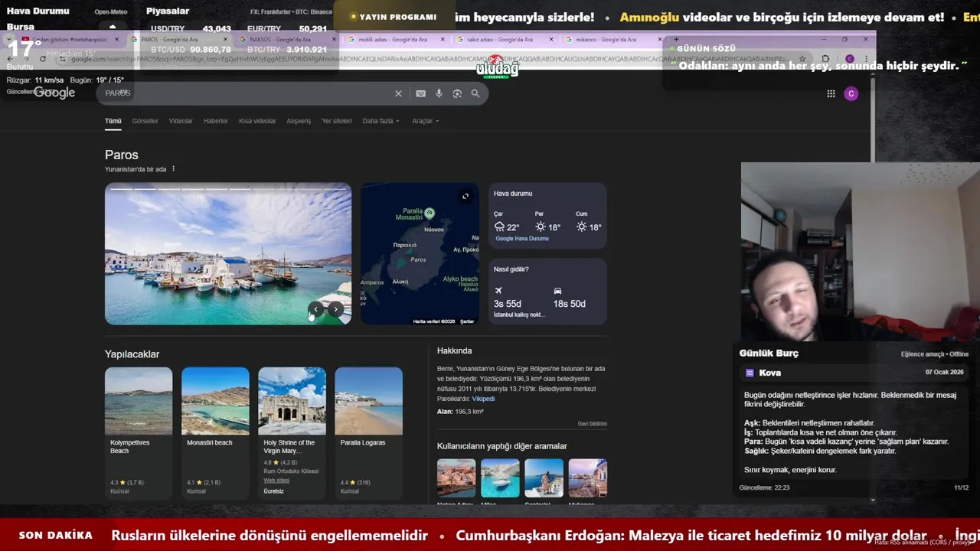Click Geri bildirim link

[592, 424]
